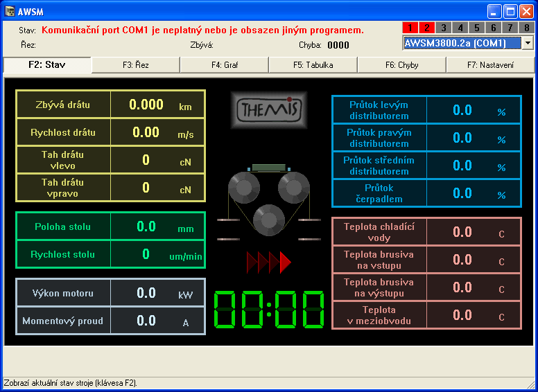The height and width of the screenshot is (392, 538).
Task: Click the green 00:00 digital timer
Action: [x=268, y=310]
